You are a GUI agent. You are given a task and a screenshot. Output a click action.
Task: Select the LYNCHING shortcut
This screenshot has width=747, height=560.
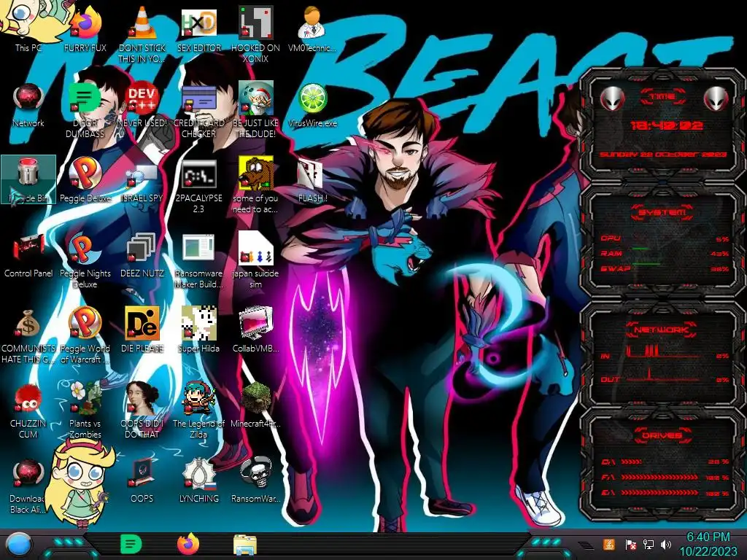[198, 480]
